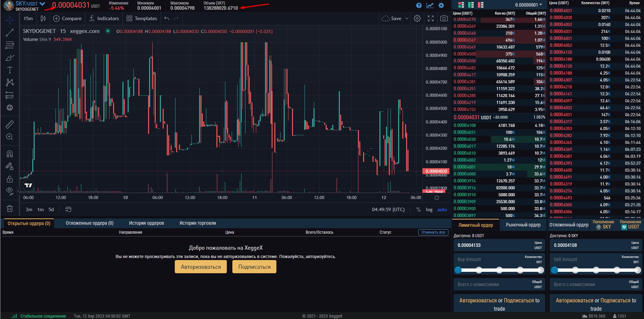This screenshot has width=644, height=319.
Task: Redo the chart action
Action: click(177, 18)
